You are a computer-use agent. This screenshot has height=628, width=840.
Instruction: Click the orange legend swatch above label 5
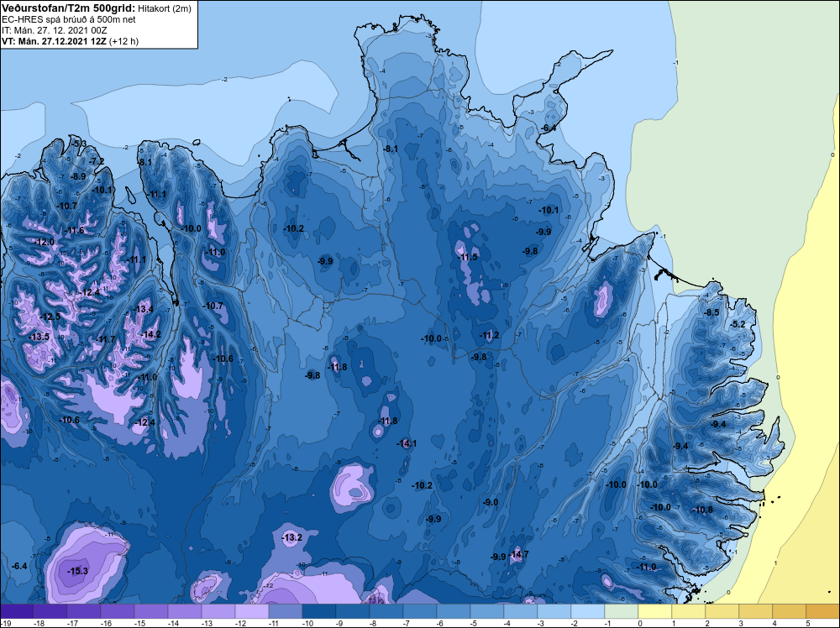[823, 611]
